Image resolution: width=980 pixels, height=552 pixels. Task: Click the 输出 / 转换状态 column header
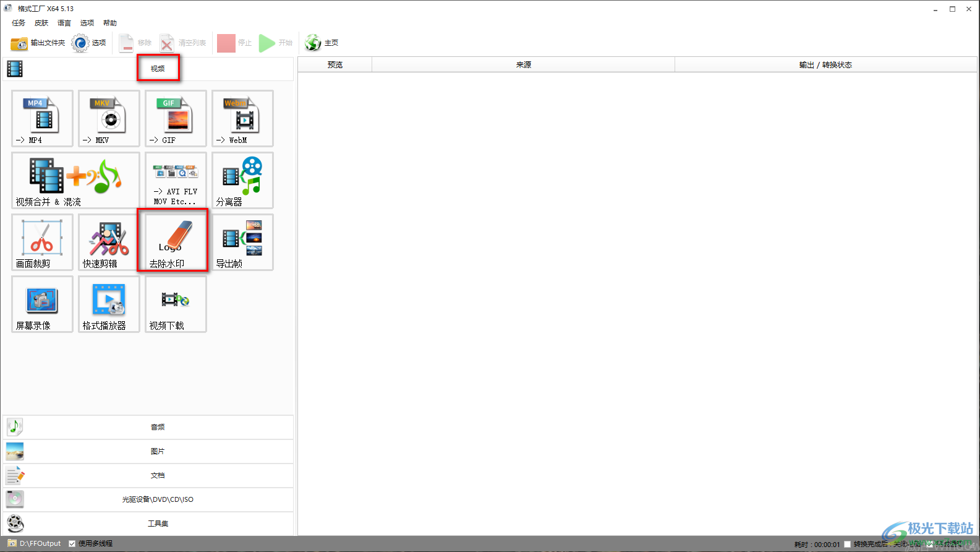825,64
